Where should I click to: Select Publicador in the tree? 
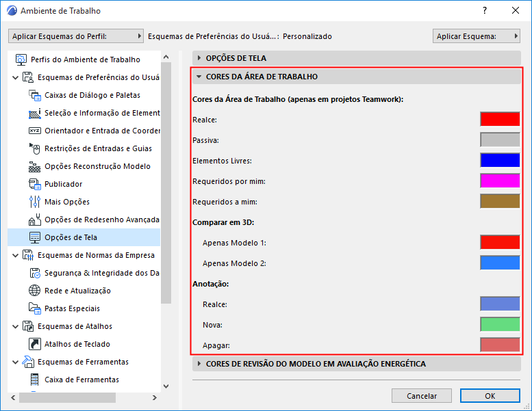(64, 184)
